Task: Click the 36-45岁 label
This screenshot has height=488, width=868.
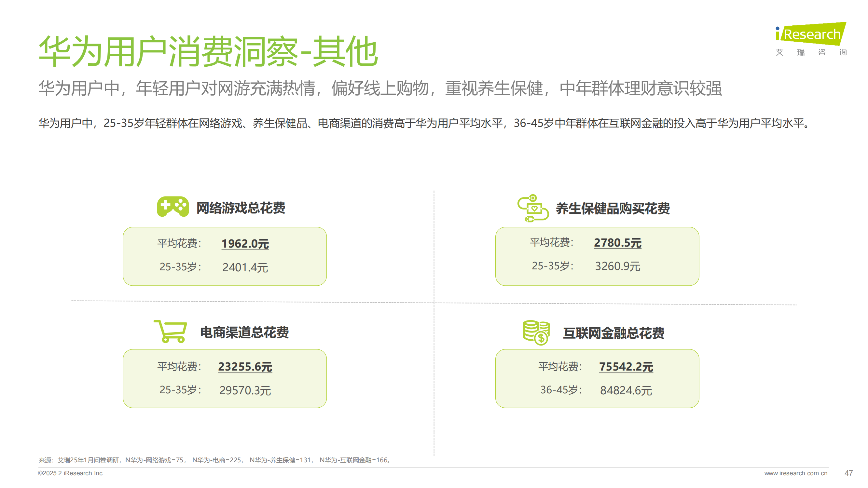Action: pos(561,390)
